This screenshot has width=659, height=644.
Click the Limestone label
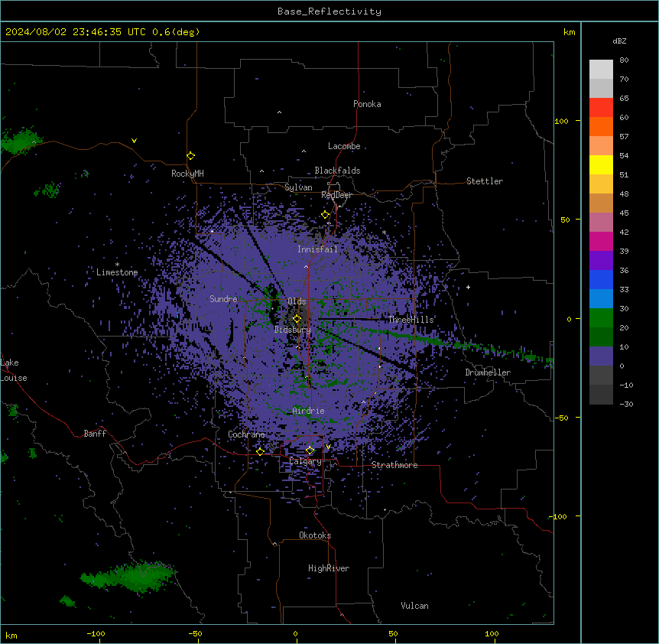pos(117,272)
